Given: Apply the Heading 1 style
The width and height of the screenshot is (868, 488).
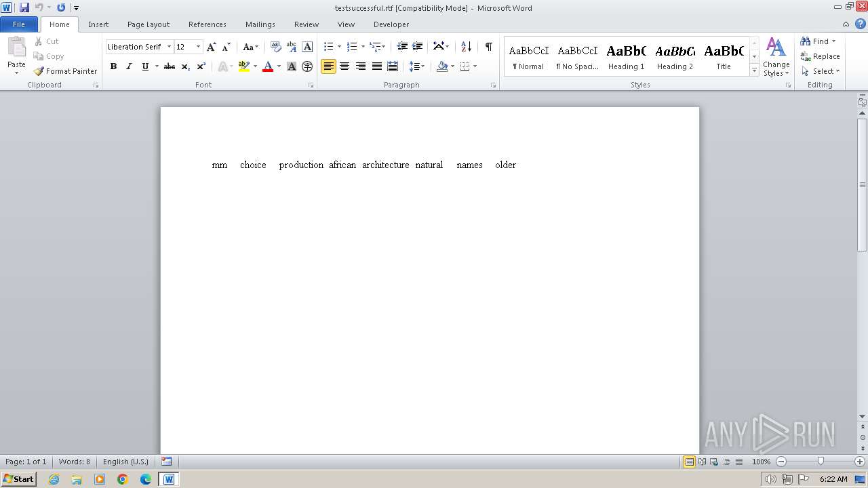Looking at the screenshot, I should (626, 56).
